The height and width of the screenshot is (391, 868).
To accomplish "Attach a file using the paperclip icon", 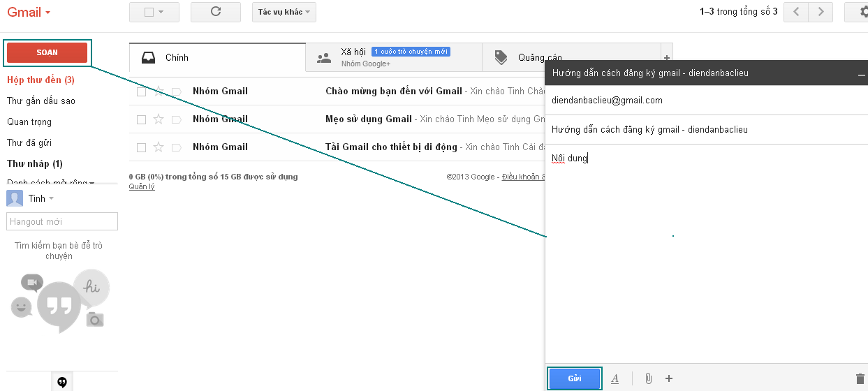I will point(648,378).
